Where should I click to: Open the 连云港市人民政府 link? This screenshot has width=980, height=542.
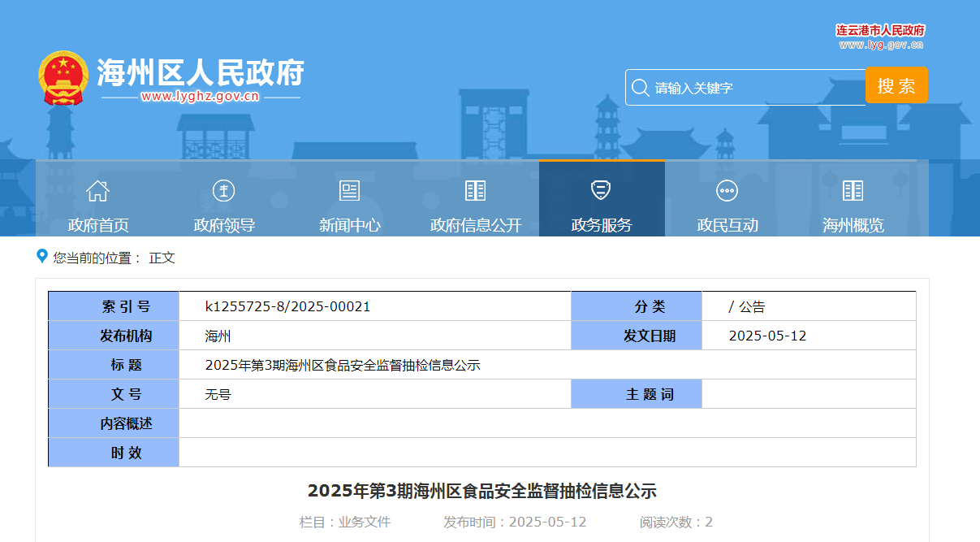[880, 31]
